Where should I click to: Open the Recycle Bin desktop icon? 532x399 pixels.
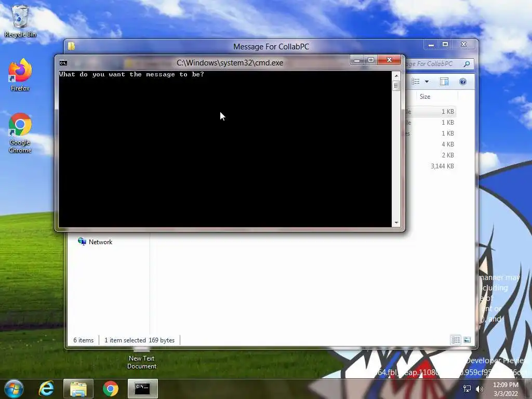point(20,21)
